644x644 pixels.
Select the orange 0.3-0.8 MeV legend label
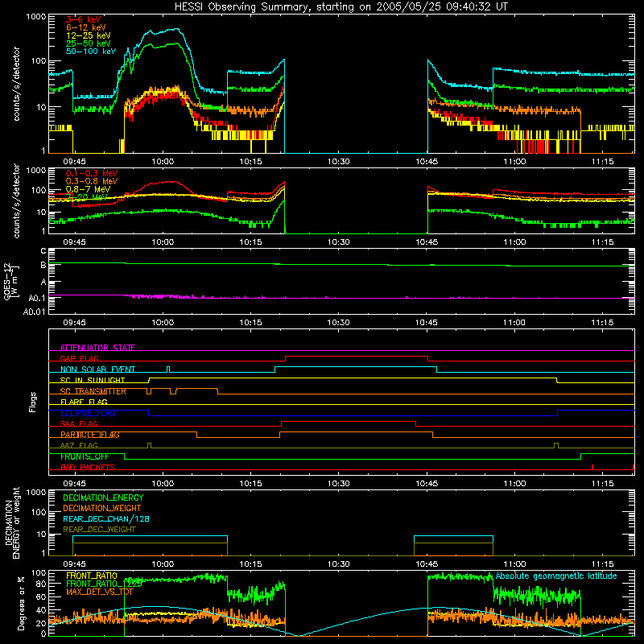point(92,181)
